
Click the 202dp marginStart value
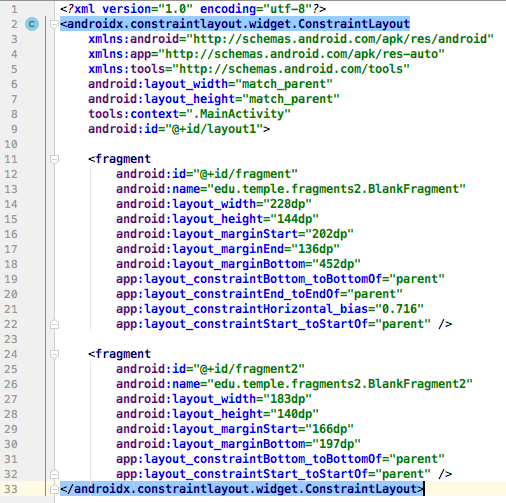coord(329,234)
